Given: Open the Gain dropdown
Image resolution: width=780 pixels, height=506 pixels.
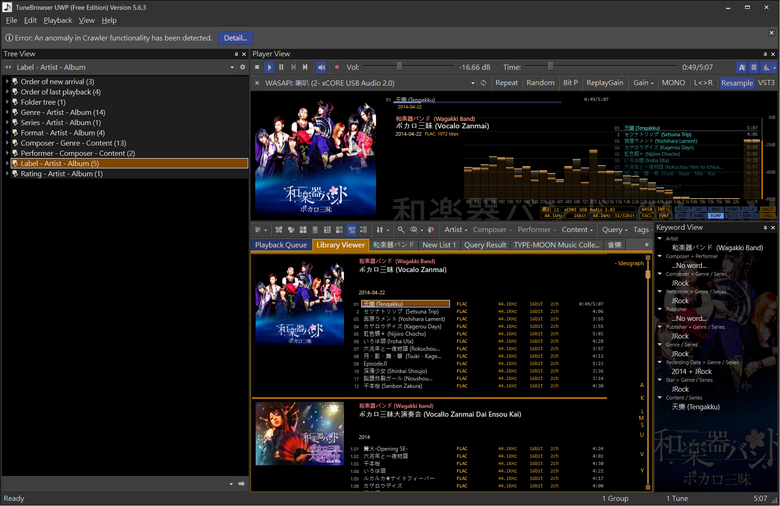Looking at the screenshot, I should pos(643,83).
